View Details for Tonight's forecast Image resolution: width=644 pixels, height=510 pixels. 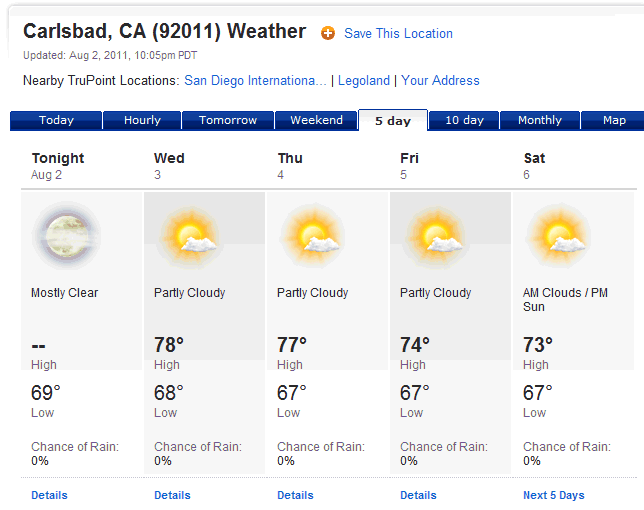pyautogui.click(x=49, y=495)
